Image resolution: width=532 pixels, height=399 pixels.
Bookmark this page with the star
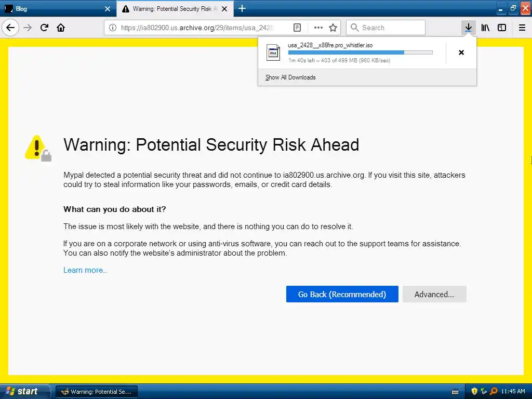333,28
